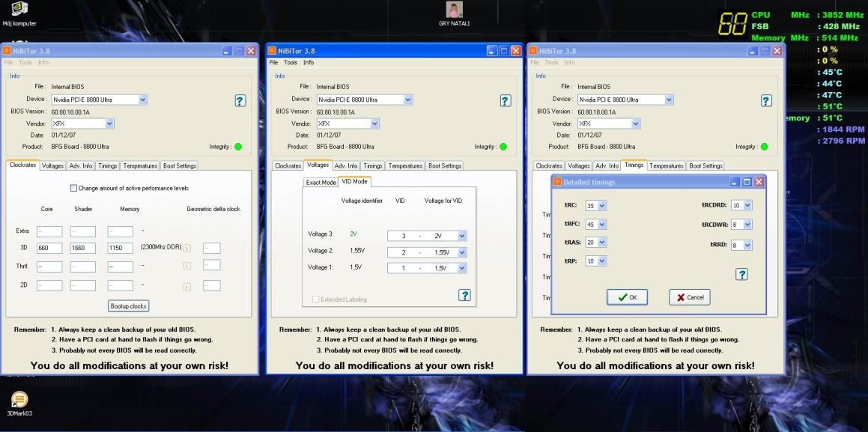Open the tRC timing dropdown
868x432 pixels.
point(602,206)
